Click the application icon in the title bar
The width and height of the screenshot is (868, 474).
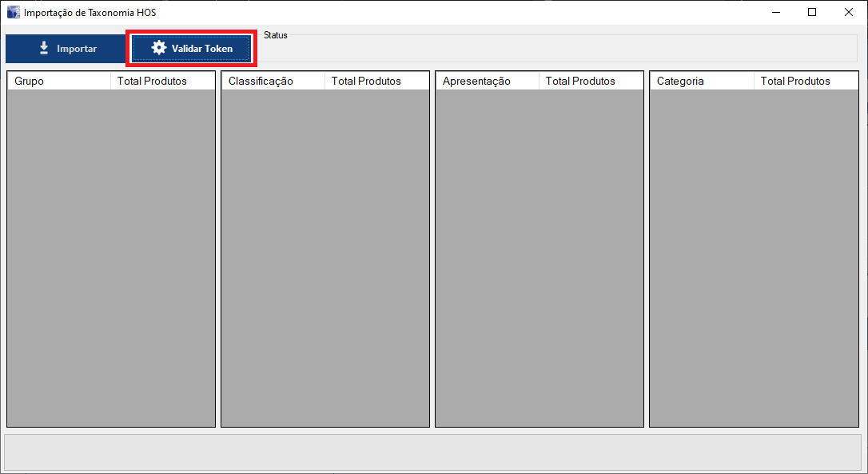pos(13,13)
